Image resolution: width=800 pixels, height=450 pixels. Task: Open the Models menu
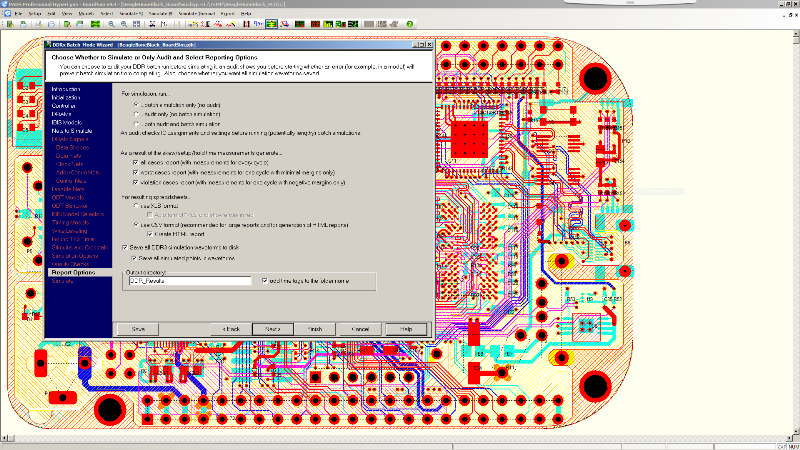[x=86, y=14]
